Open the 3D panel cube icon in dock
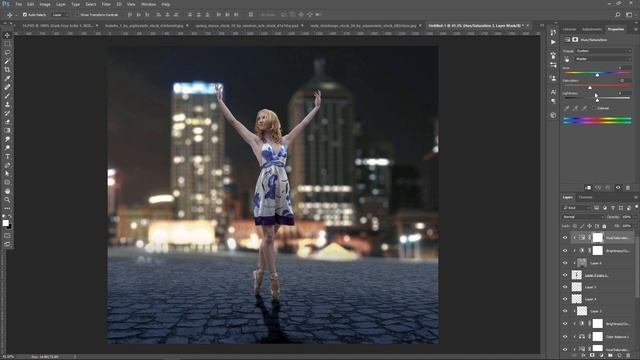The height and width of the screenshot is (360, 640). click(553, 115)
